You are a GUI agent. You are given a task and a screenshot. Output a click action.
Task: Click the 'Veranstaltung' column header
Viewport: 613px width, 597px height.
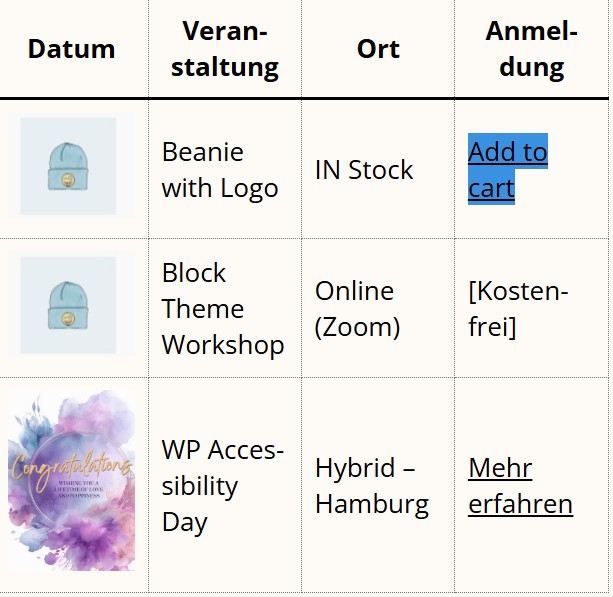[225, 49]
